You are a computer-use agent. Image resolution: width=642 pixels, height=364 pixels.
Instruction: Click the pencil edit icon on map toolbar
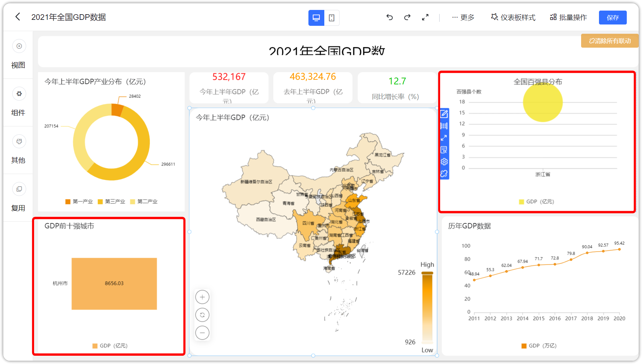coord(444,114)
